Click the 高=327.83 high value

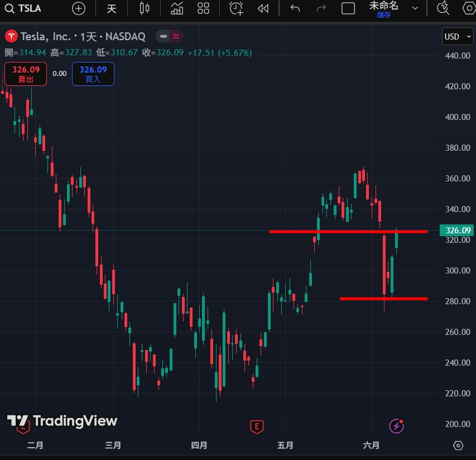[71, 52]
